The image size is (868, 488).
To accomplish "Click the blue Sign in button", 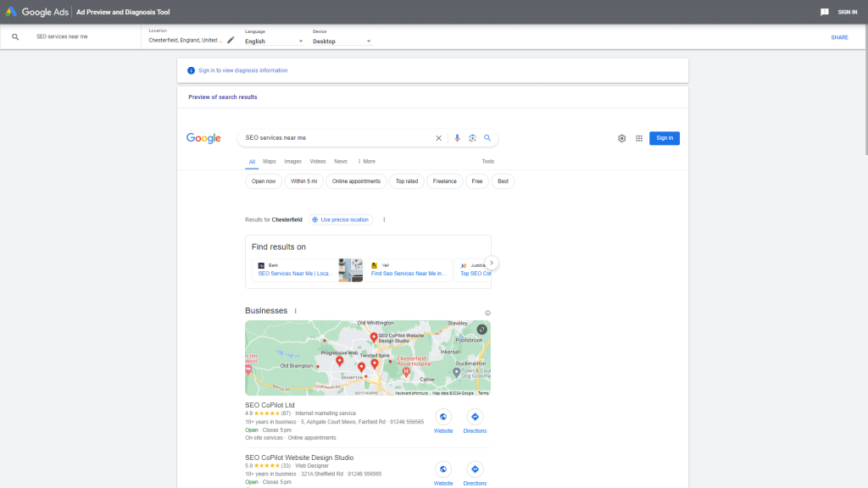I will [664, 137].
